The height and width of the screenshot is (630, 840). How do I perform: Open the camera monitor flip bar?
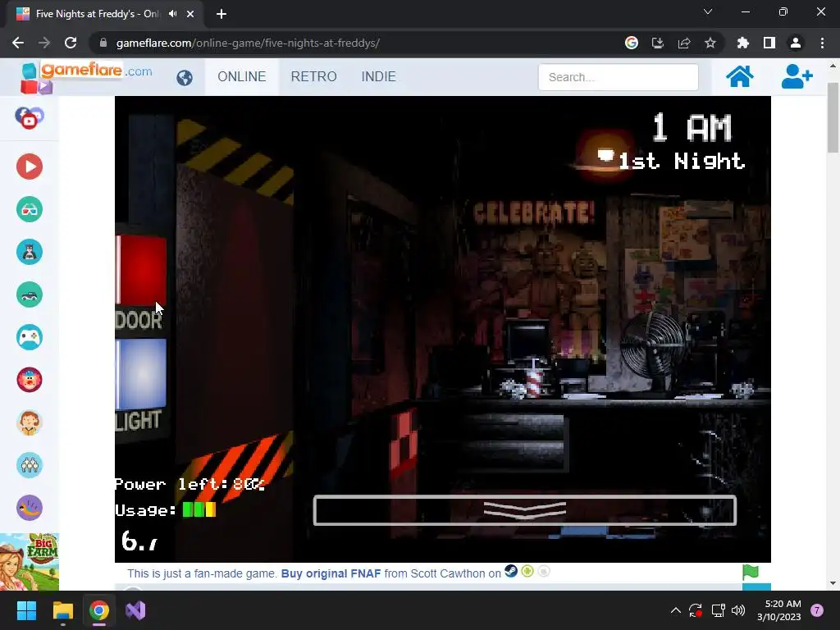pos(524,510)
